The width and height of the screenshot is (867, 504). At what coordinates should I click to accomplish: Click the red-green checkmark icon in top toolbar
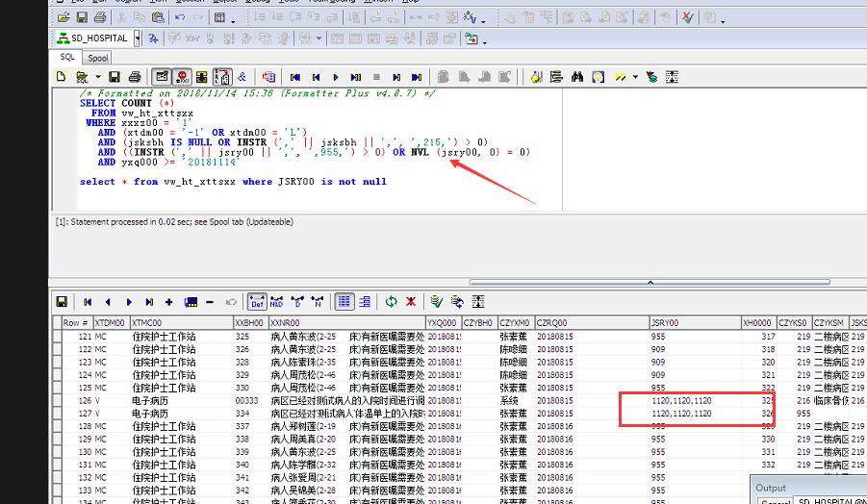[x=687, y=17]
